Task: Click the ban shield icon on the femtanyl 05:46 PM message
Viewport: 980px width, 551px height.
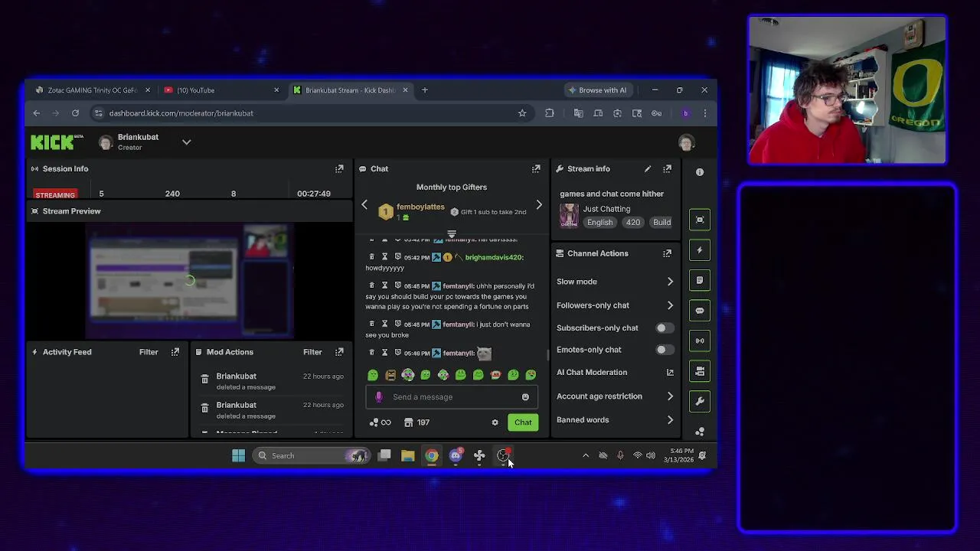Action: tap(397, 352)
